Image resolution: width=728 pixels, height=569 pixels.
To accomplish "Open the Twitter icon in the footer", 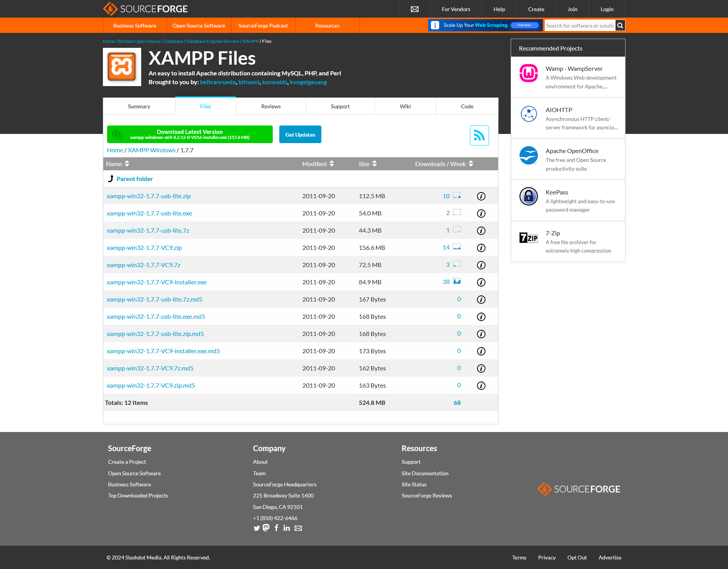I will click(257, 528).
